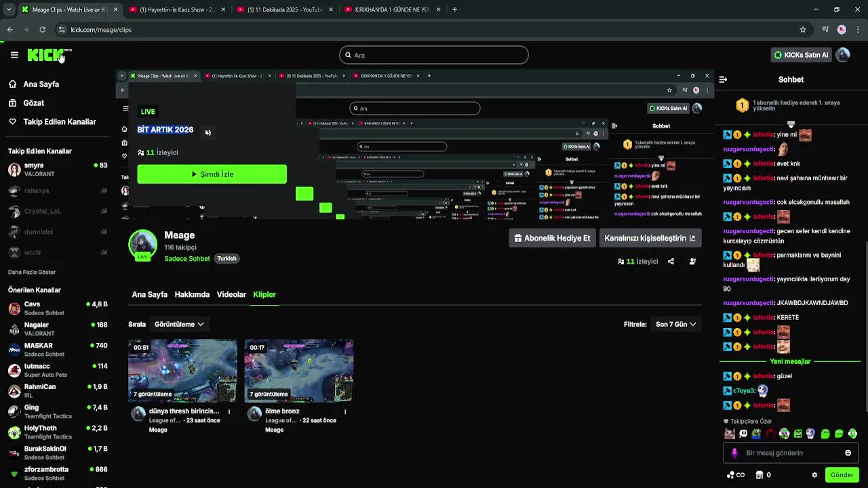This screenshot has width=868, height=488.
Task: Unmute the stream preview speaker icon
Action: 208,132
